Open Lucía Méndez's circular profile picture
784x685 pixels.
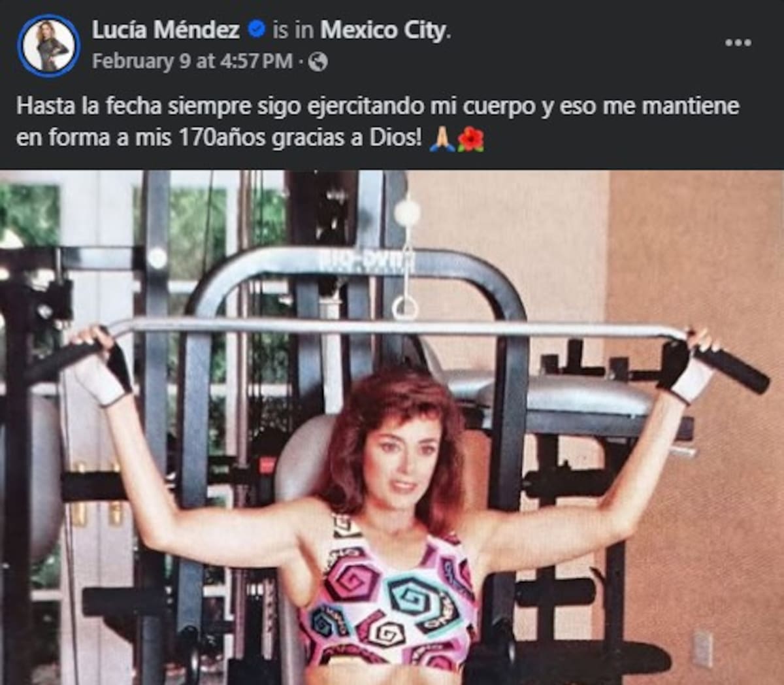point(48,47)
